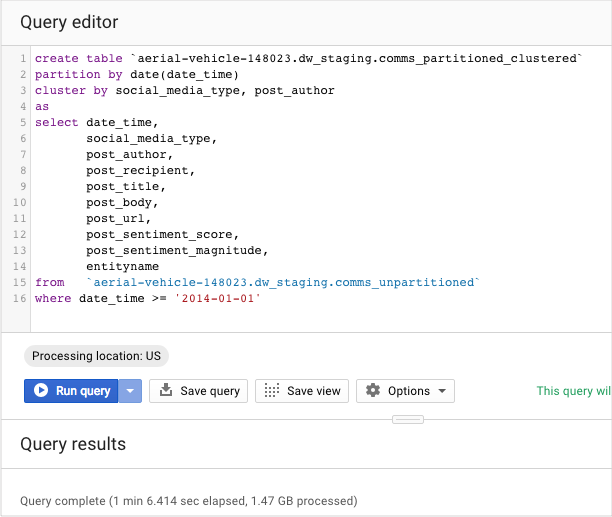This screenshot has height=517, width=612.
Task: Click 'post_url,' on line 11
Action: click(118, 219)
